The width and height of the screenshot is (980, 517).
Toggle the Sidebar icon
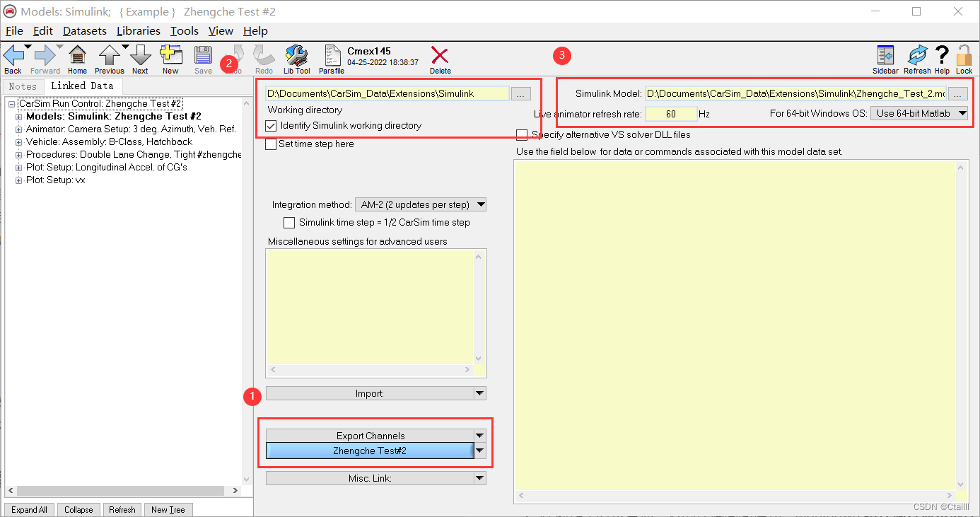[885, 55]
